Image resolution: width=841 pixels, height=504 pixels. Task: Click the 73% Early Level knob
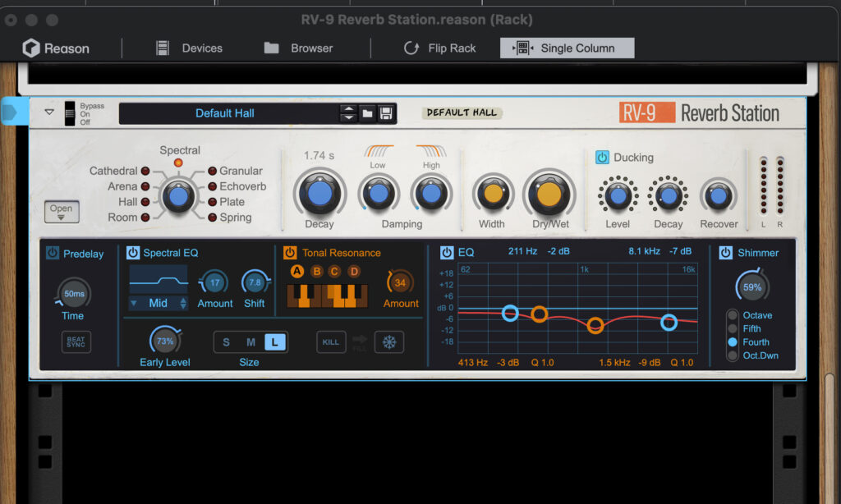164,341
